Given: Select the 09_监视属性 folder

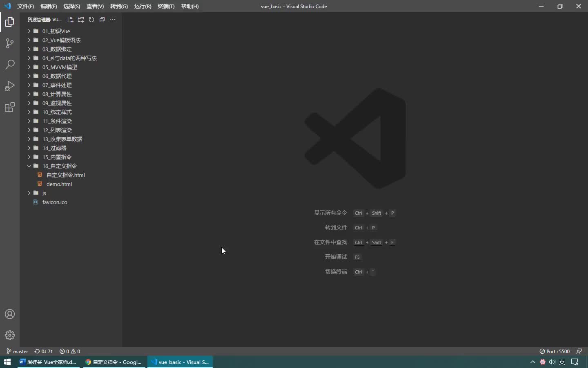Looking at the screenshot, I should (x=71, y=103).
